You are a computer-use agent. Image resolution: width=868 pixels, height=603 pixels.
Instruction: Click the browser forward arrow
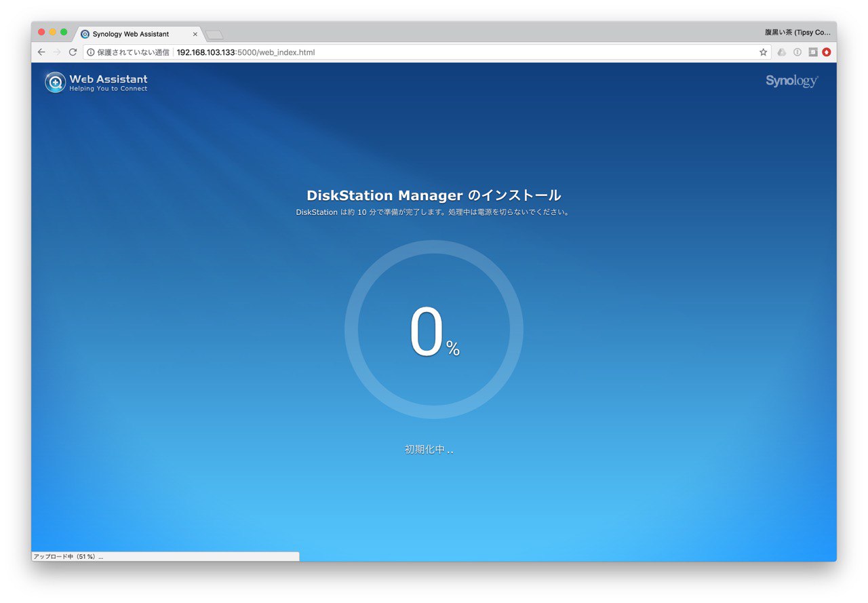point(57,52)
